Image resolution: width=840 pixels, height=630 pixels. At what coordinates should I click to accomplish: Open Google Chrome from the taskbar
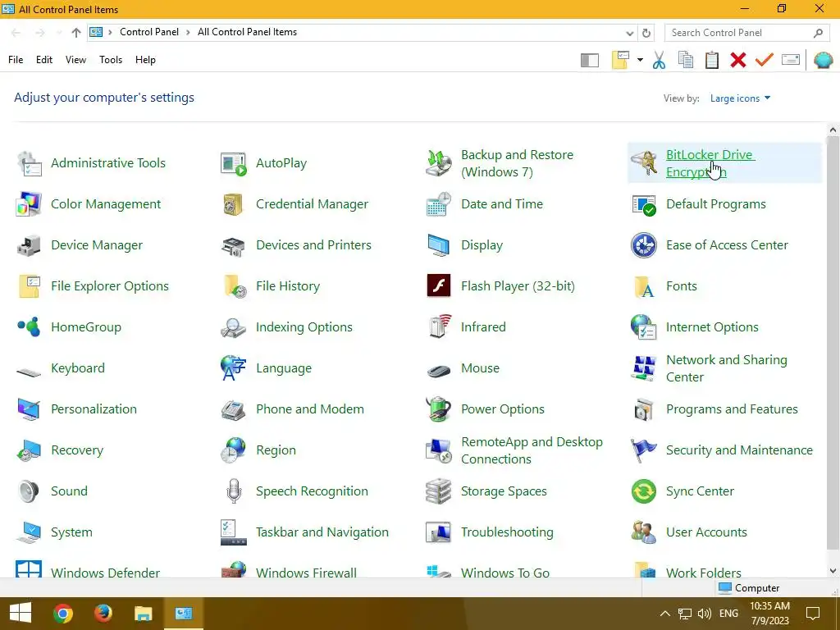point(62,614)
